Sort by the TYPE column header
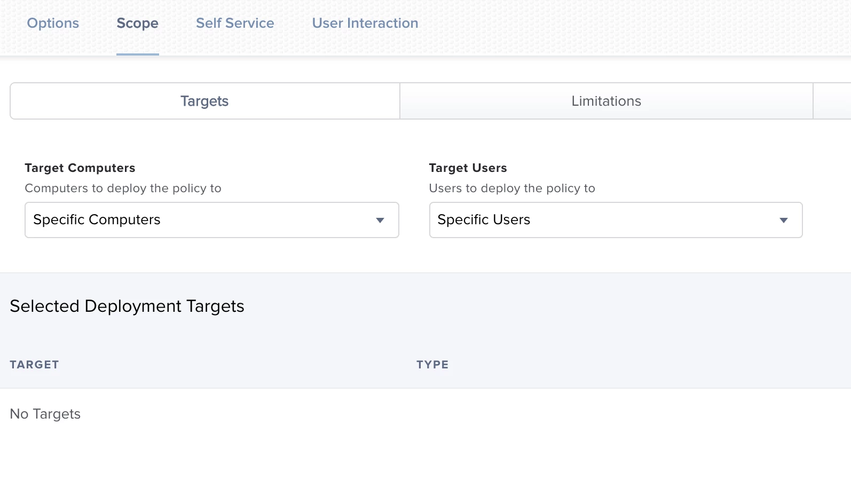The width and height of the screenshot is (851, 504). pos(432,365)
